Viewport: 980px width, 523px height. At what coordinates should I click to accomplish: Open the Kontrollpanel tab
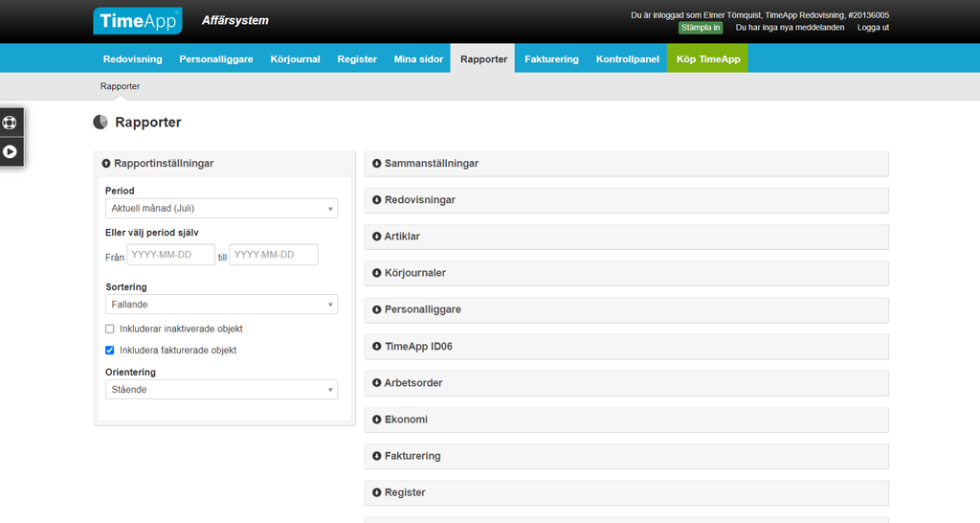pos(627,58)
